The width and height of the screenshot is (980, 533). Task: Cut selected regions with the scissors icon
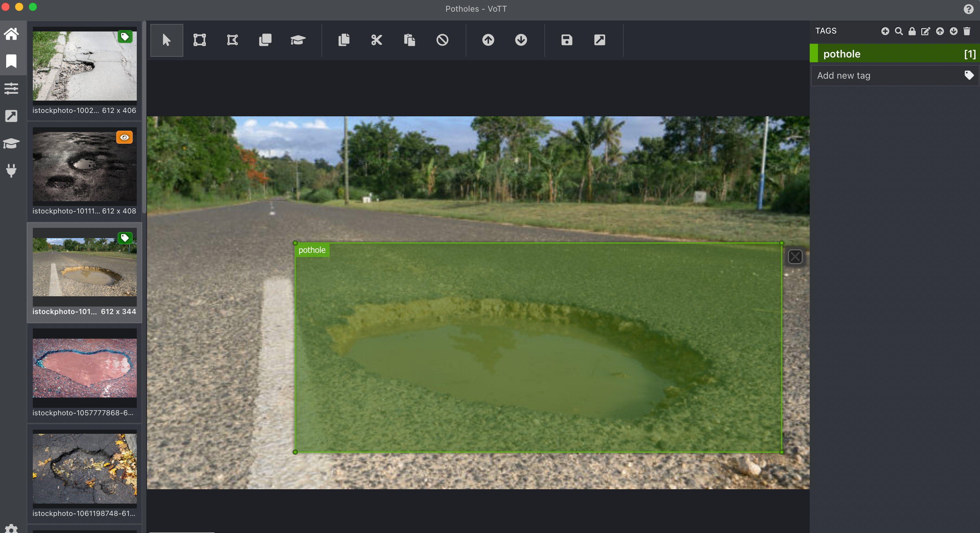(376, 40)
